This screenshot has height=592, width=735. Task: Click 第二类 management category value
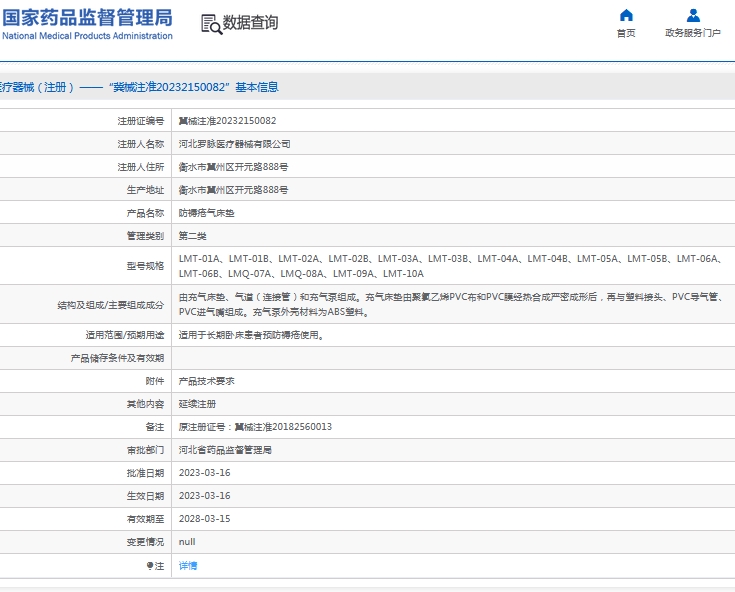[x=193, y=236]
